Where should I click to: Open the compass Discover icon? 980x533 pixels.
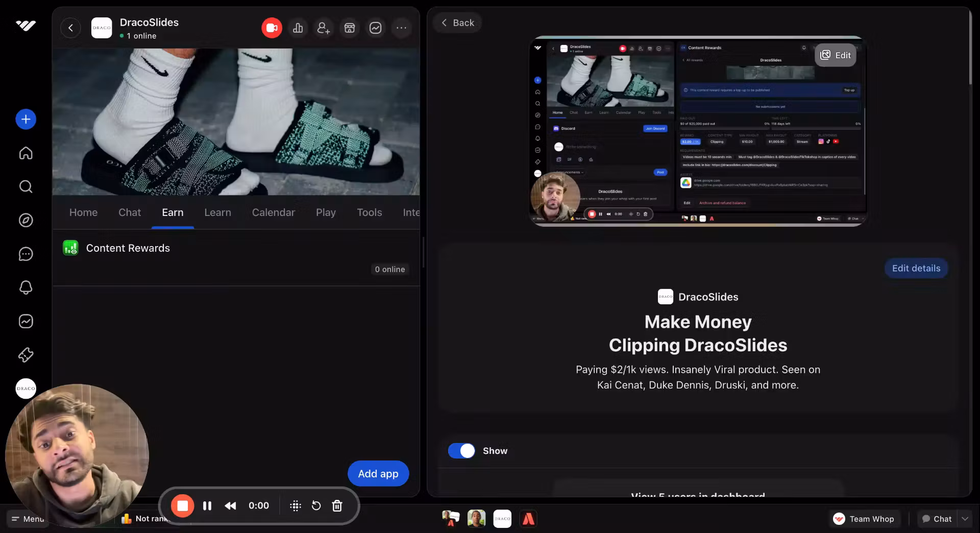[26, 221]
